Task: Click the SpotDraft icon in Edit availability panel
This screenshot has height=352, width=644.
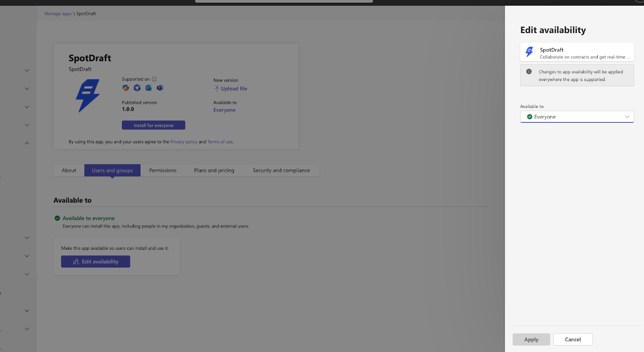Action: (529, 52)
